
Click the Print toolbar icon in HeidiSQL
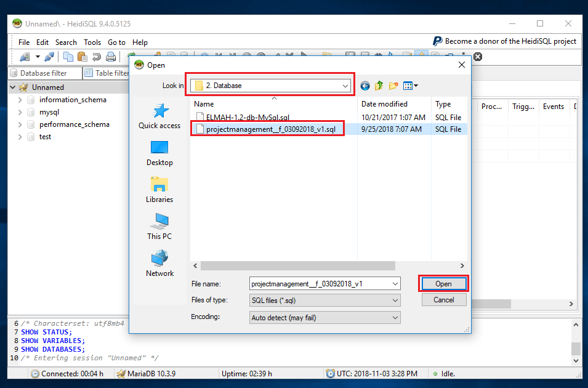[x=111, y=57]
